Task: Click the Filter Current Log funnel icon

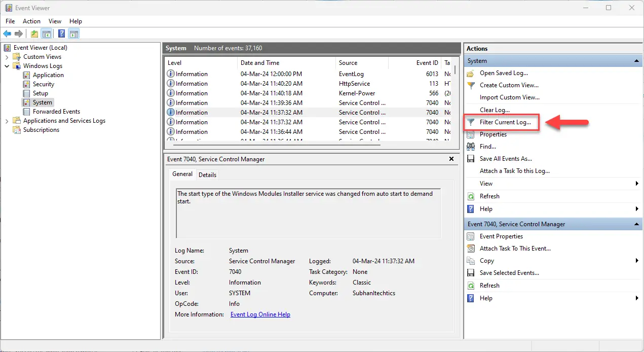Action: [x=471, y=122]
